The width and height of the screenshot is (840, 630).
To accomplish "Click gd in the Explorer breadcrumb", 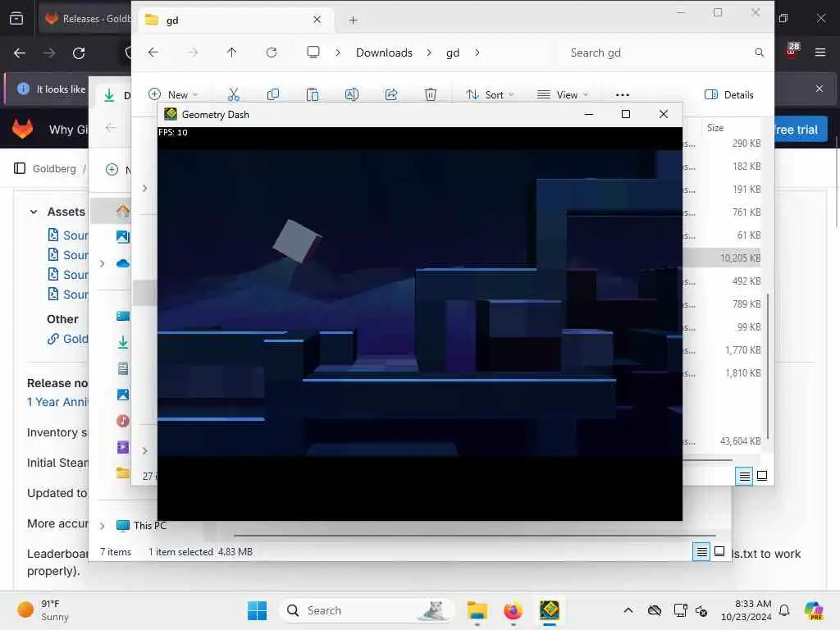I will point(453,52).
